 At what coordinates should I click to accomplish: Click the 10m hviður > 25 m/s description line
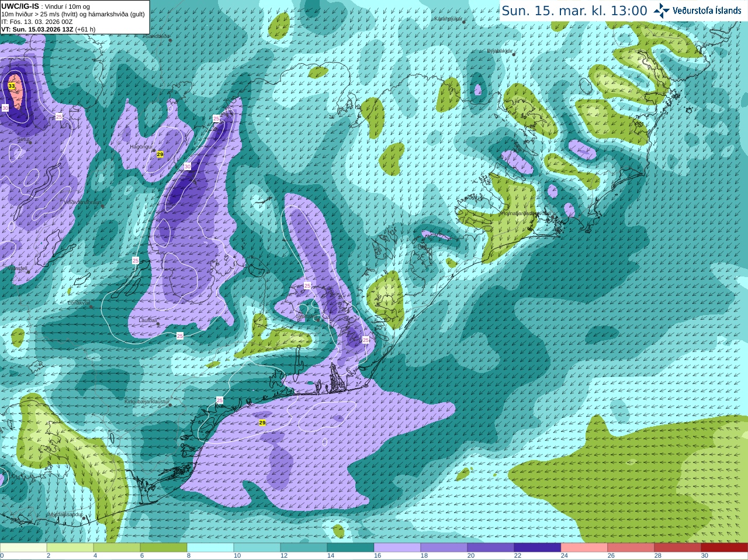click(73, 14)
